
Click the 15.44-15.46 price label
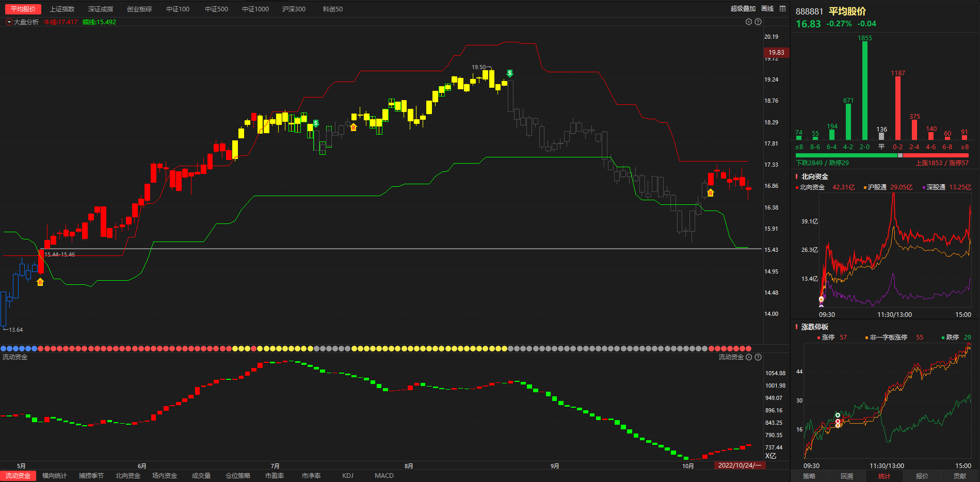coord(59,254)
